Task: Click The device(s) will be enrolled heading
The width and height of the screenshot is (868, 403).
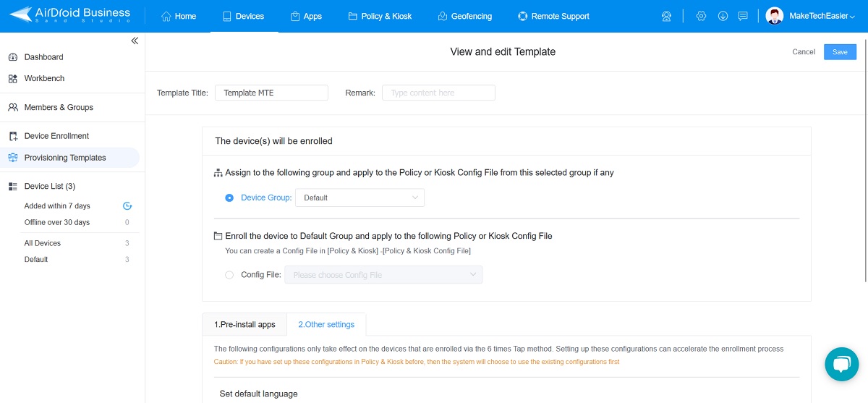Action: (274, 141)
